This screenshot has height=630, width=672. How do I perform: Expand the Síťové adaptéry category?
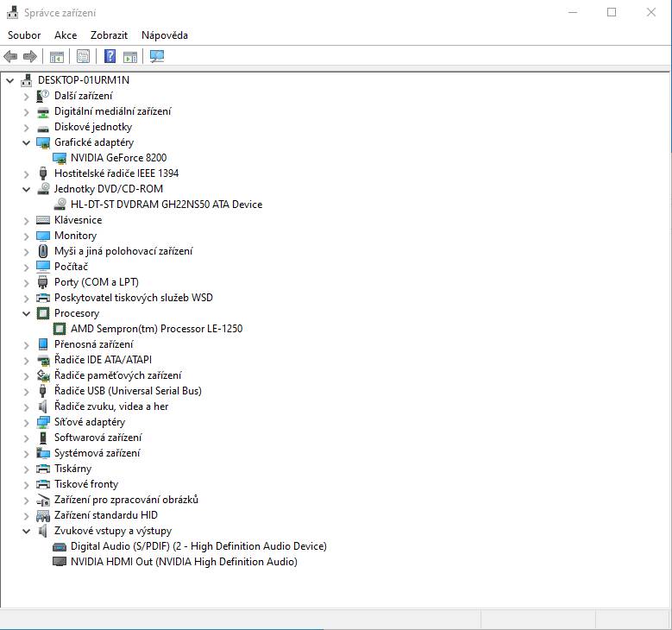point(27,422)
